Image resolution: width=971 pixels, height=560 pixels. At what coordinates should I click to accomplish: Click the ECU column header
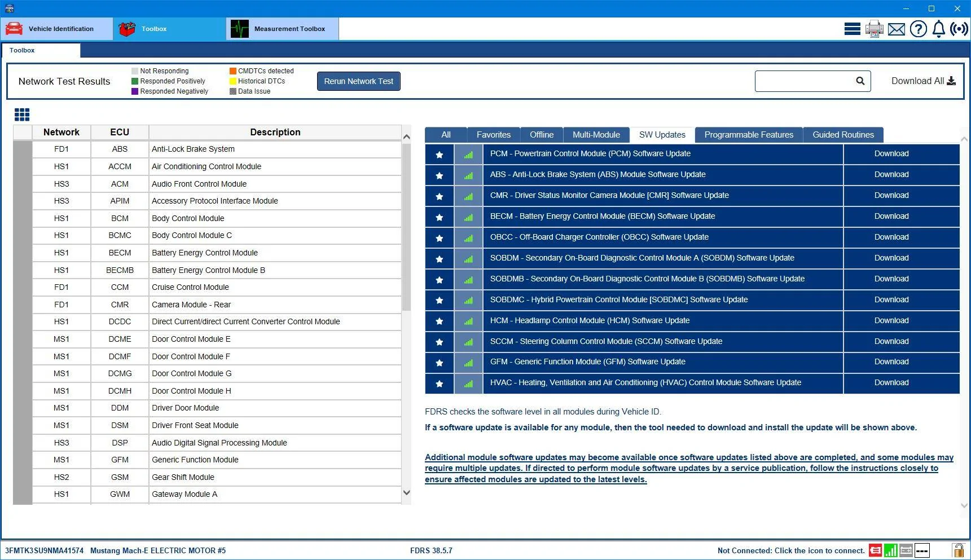[120, 132]
